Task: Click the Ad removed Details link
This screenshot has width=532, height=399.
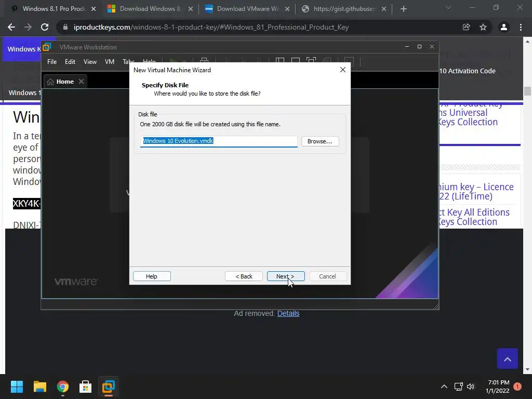Action: (288, 313)
